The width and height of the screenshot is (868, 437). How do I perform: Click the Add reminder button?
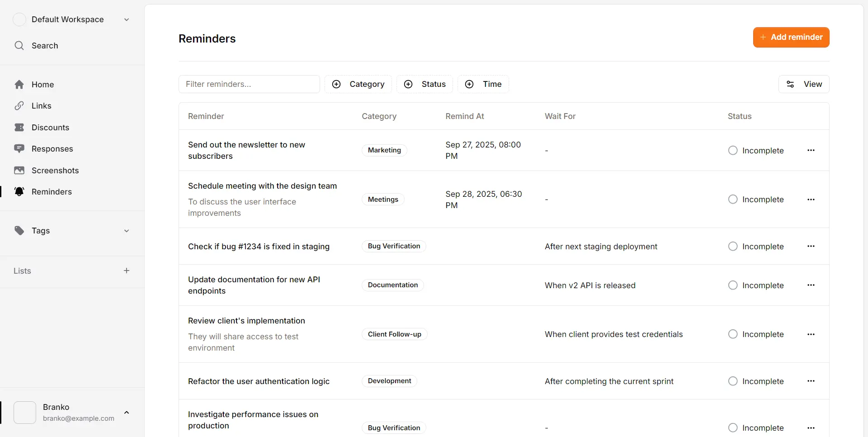coord(791,37)
